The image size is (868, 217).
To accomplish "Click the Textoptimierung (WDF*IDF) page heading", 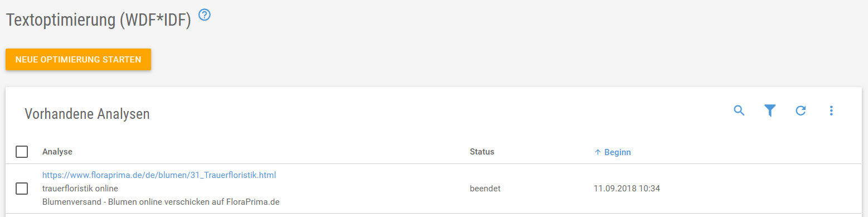I will point(98,21).
